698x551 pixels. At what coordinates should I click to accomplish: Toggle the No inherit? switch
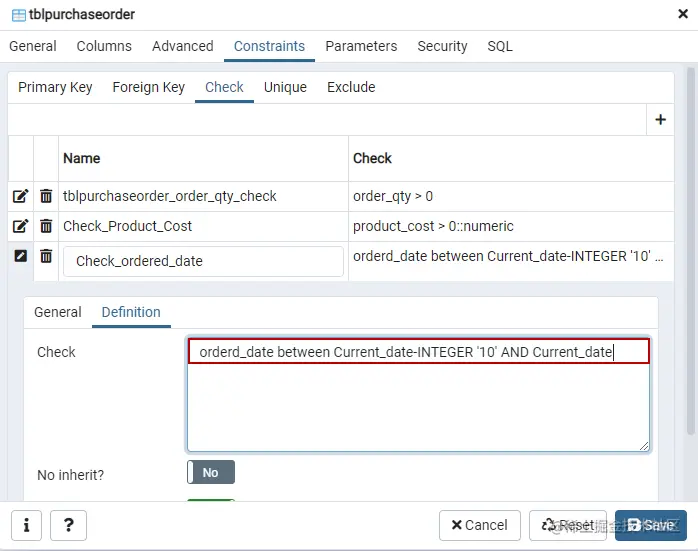pos(211,472)
